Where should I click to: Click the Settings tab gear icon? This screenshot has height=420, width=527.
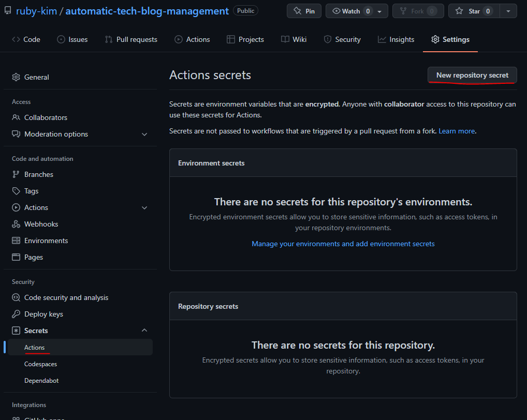pos(435,39)
